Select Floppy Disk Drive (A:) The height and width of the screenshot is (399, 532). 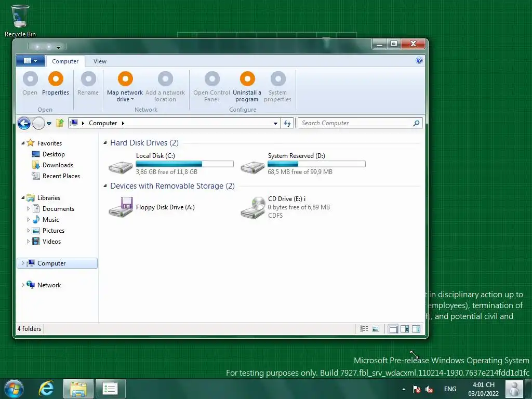coord(152,207)
